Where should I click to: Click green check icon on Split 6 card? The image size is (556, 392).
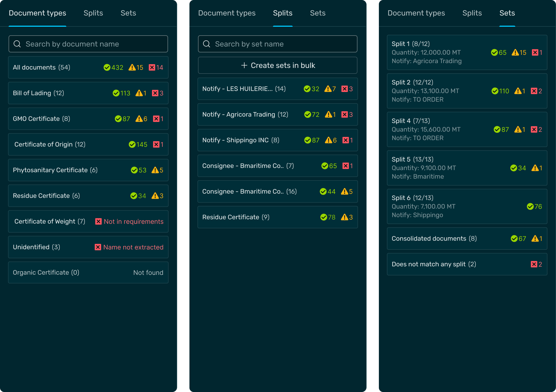530,206
